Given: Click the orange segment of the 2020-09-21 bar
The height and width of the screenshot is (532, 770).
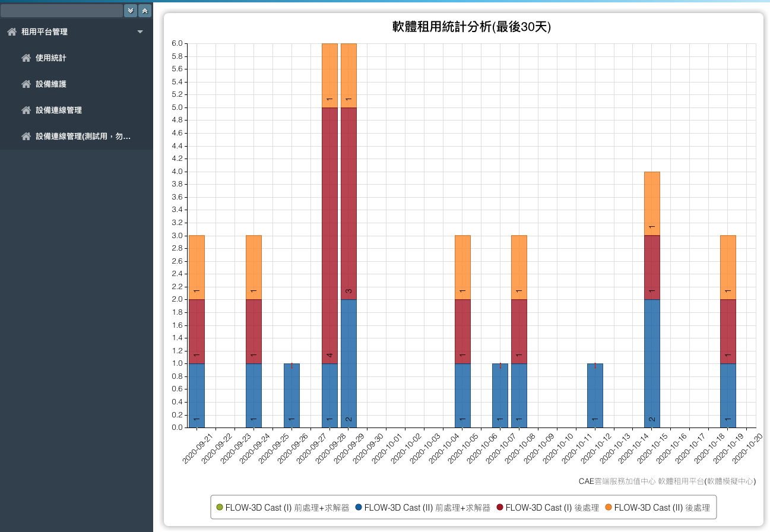Looking at the screenshot, I should (197, 267).
